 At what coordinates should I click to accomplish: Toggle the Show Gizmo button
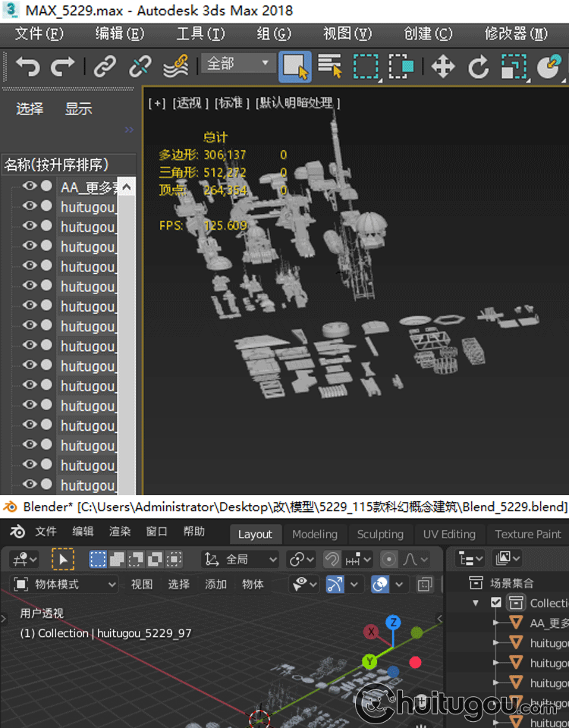pyautogui.click(x=335, y=584)
